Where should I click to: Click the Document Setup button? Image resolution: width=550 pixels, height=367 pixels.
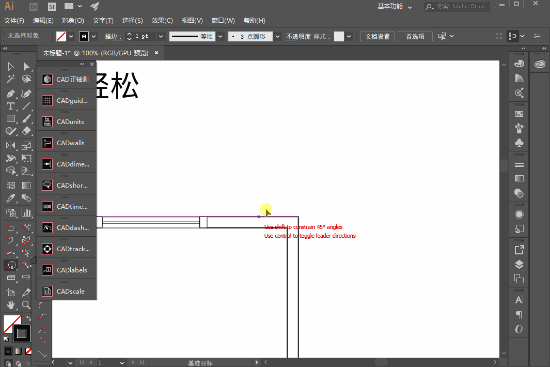(377, 36)
